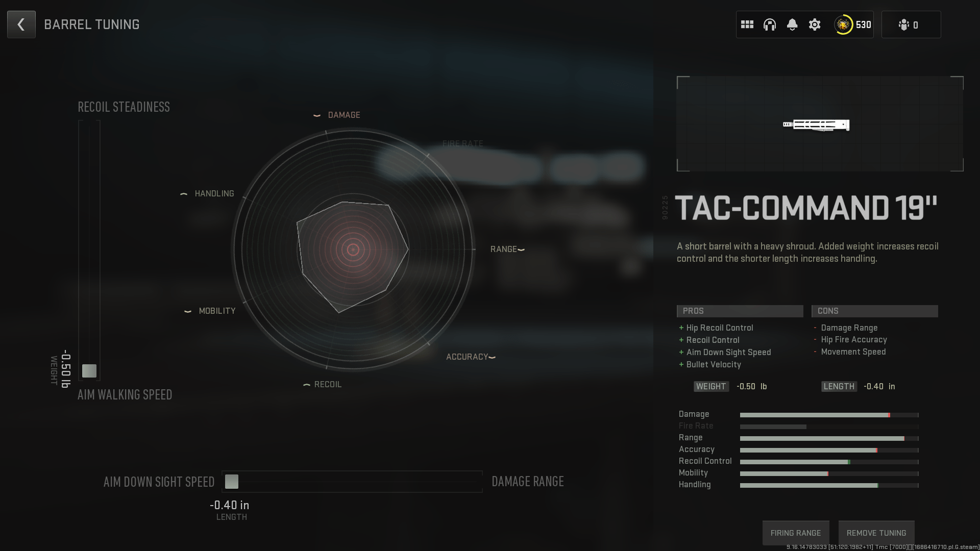Click the Accuracy label on radar chart
980x551 pixels.
(467, 357)
